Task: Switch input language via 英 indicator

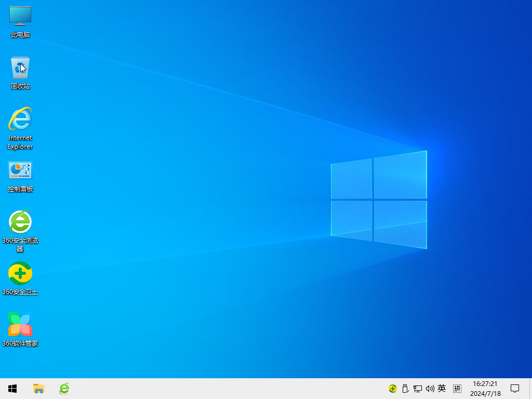Action: point(442,388)
